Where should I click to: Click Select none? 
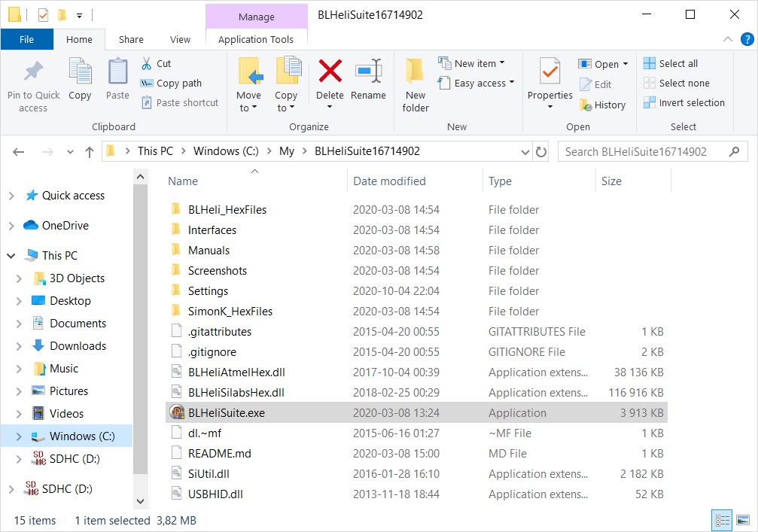[x=676, y=83]
